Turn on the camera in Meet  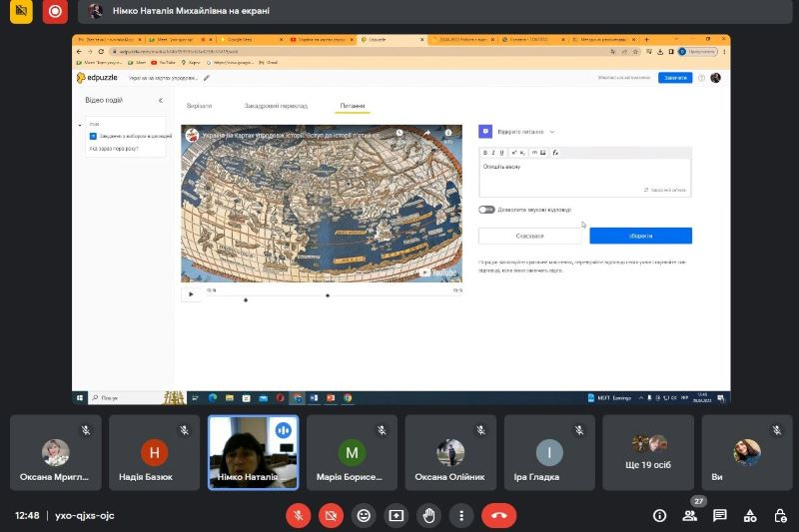(331, 516)
